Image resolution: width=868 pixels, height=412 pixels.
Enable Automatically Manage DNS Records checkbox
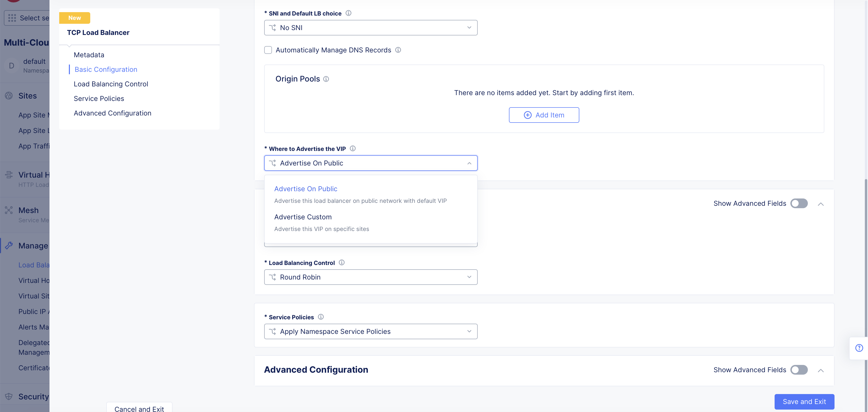click(x=268, y=50)
